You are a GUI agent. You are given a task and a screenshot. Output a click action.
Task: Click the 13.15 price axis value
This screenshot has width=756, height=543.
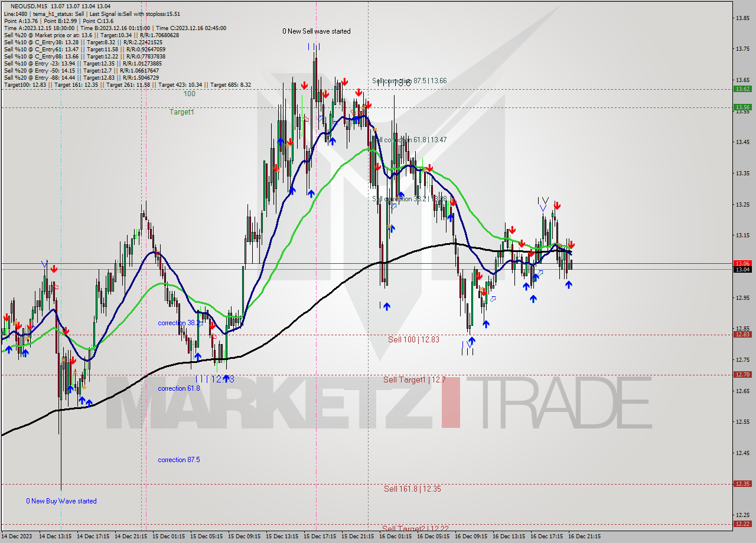pos(742,235)
